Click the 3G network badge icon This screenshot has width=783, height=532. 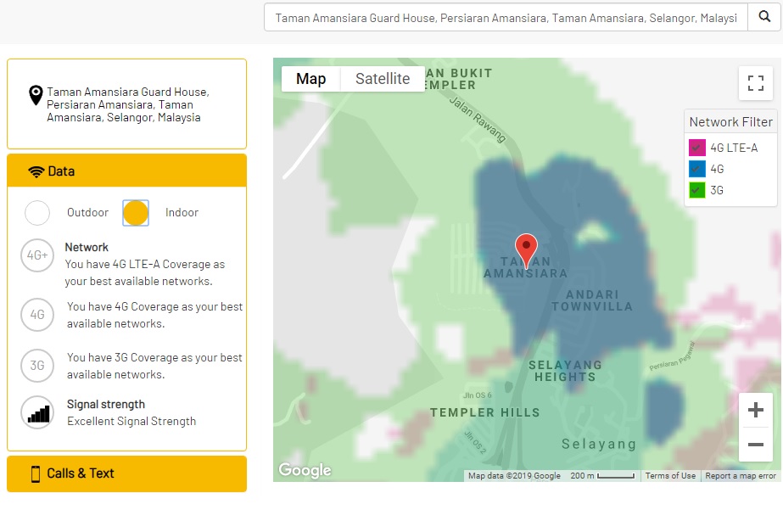[x=37, y=366]
